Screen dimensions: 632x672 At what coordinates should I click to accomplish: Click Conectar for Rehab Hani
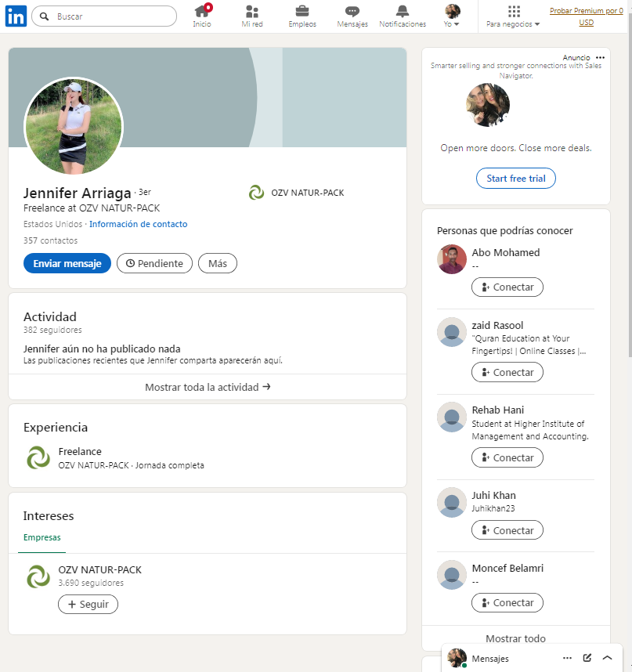[x=507, y=457]
